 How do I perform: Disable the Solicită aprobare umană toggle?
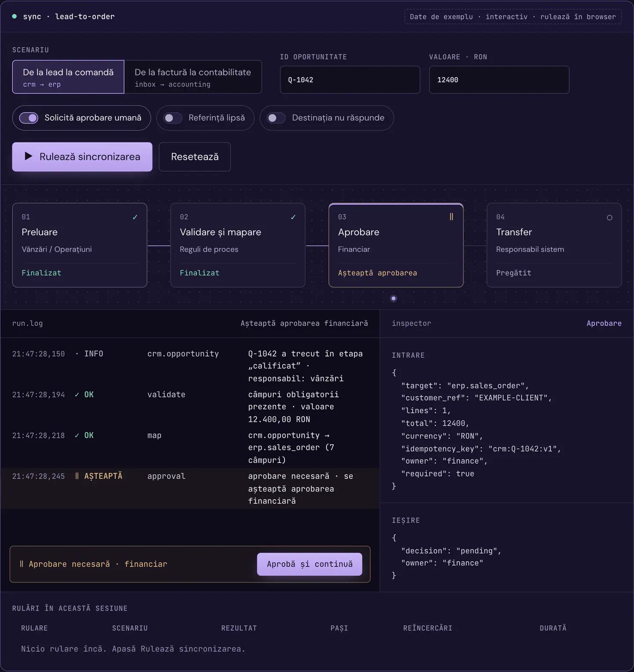pyautogui.click(x=29, y=118)
